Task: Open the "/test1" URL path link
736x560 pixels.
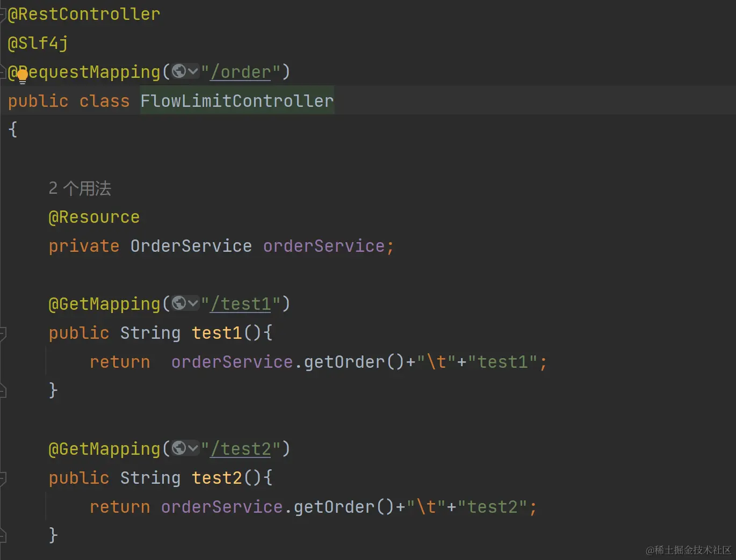Action: point(241,304)
